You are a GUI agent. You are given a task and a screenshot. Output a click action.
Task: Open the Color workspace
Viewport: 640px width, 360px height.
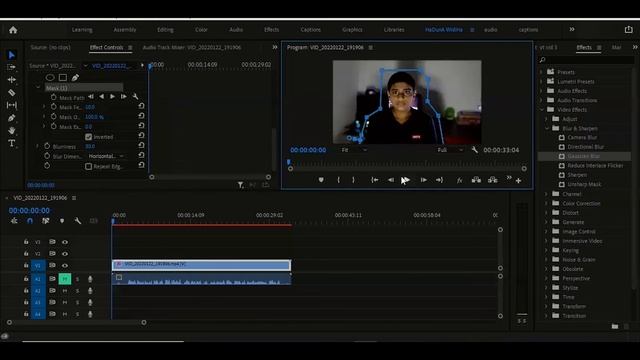[x=201, y=30]
